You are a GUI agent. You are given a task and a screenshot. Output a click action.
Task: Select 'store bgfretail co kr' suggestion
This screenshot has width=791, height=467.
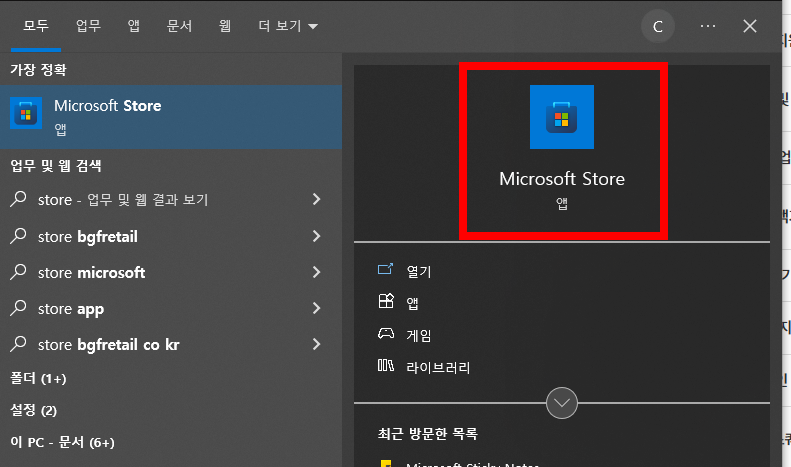(x=171, y=344)
